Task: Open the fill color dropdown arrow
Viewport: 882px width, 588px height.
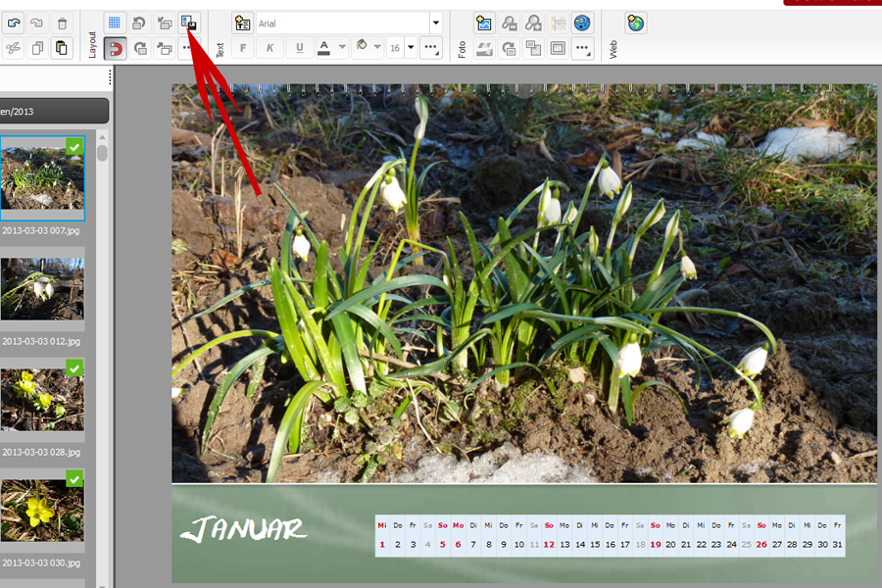Action: coord(378,47)
